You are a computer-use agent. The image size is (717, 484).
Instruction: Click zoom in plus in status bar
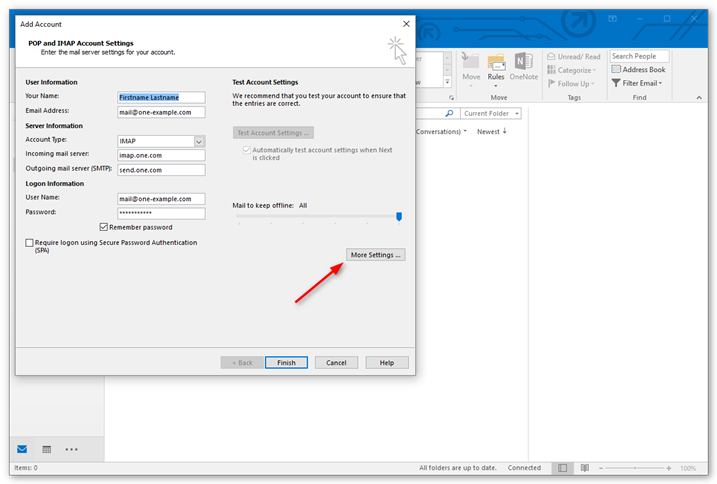click(669, 468)
